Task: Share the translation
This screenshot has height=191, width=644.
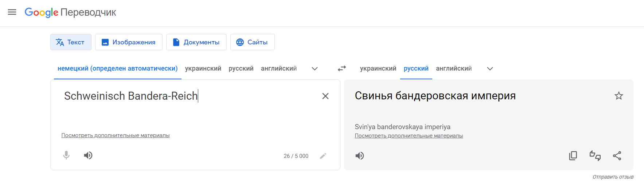Action: pyautogui.click(x=617, y=156)
